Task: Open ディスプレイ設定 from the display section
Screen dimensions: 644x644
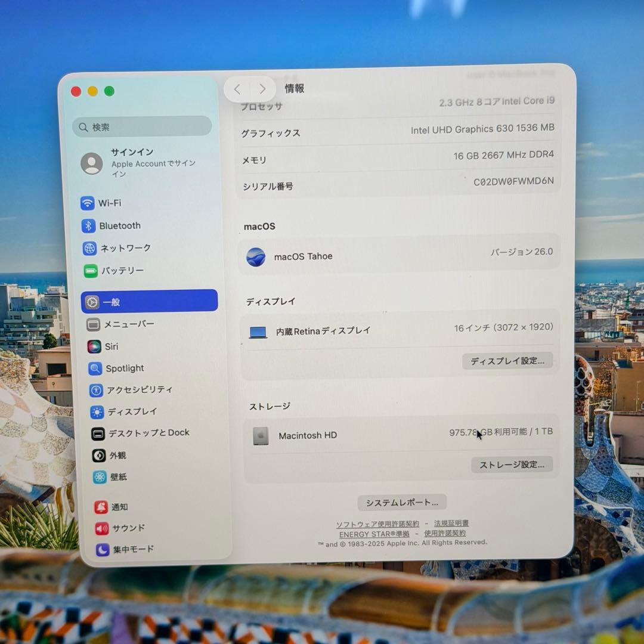Action: pyautogui.click(x=507, y=361)
